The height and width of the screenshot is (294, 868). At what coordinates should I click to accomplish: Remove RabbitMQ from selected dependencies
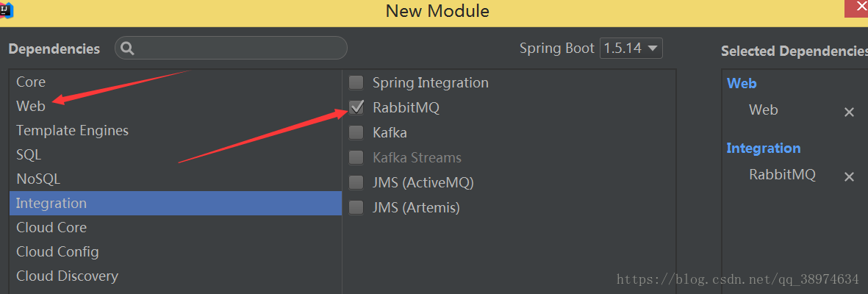click(849, 177)
